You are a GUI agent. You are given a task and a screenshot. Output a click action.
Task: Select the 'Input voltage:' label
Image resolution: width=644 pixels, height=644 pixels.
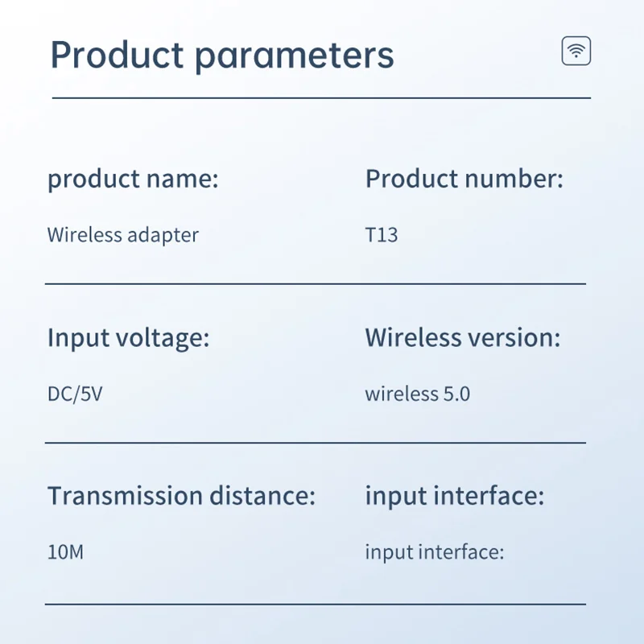(x=128, y=337)
